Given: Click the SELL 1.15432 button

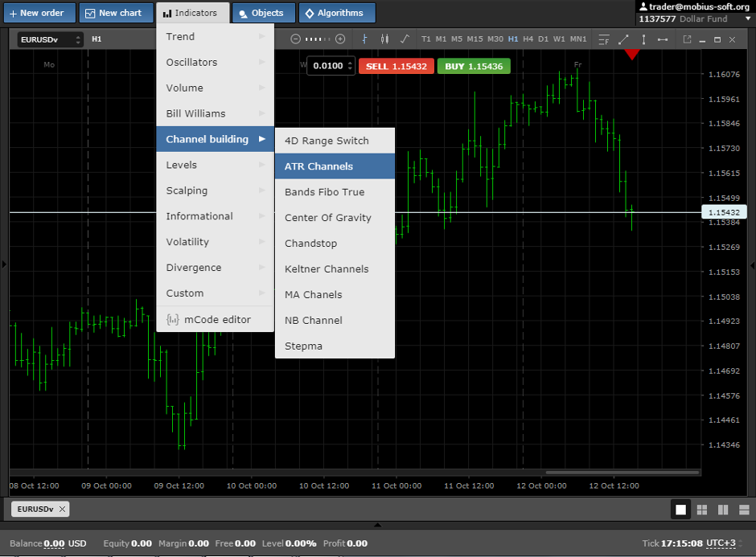Looking at the screenshot, I should point(396,66).
